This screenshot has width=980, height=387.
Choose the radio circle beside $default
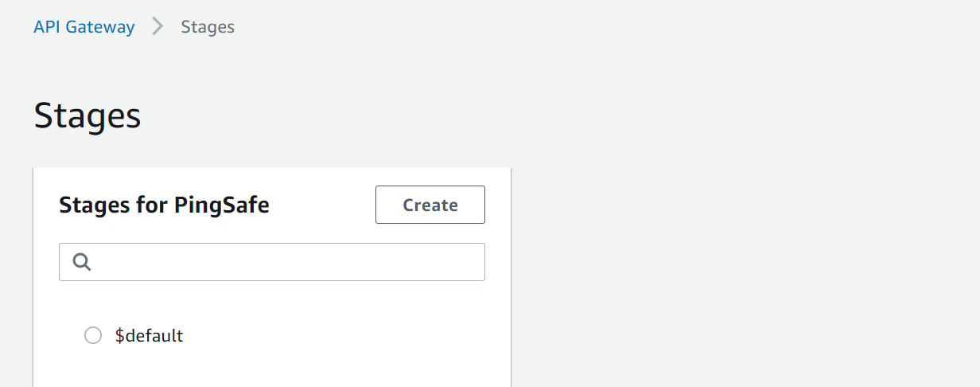93,335
